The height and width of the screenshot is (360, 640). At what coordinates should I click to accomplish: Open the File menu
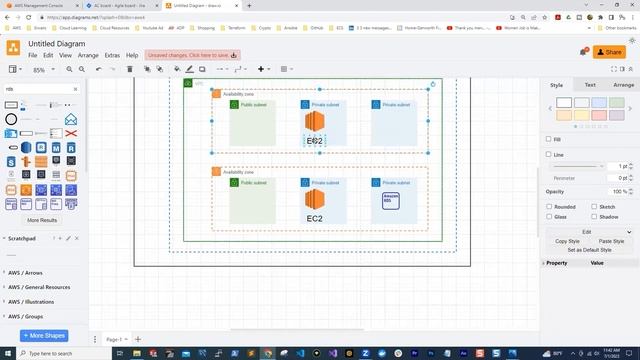(33, 55)
